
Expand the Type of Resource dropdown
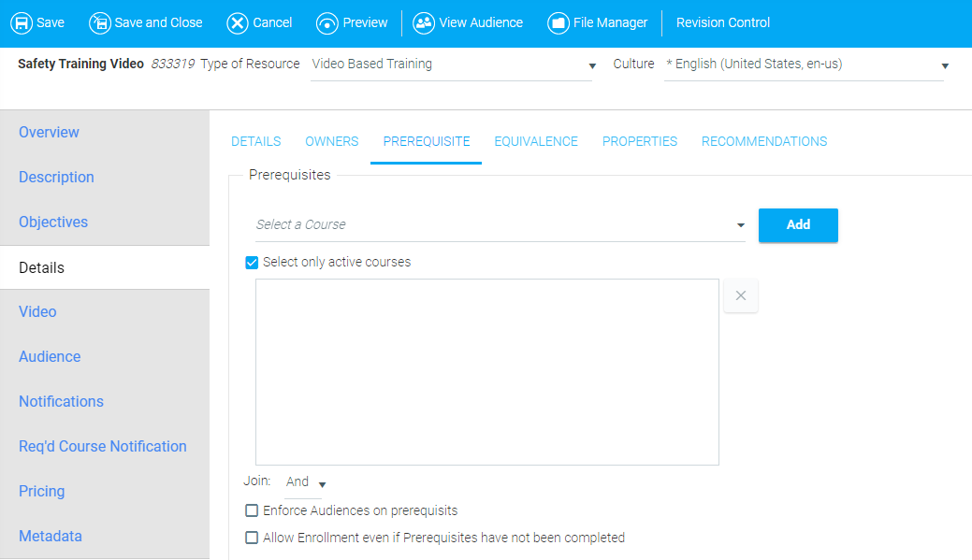click(591, 65)
